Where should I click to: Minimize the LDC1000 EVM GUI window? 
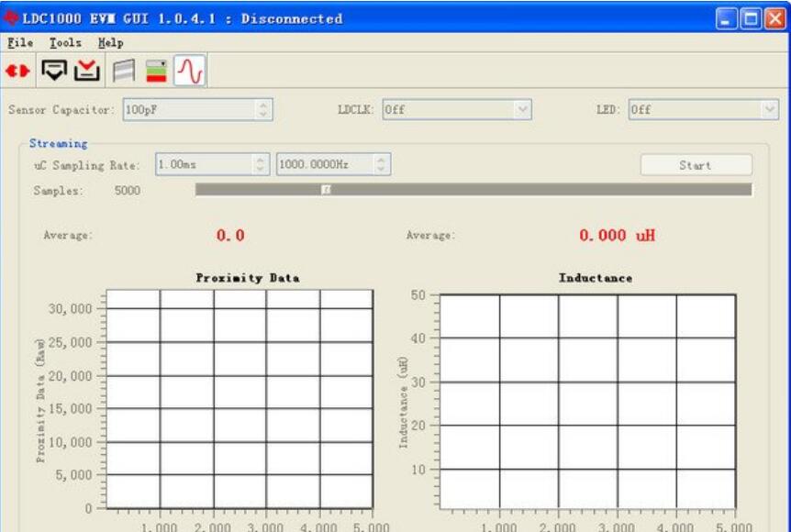click(727, 19)
